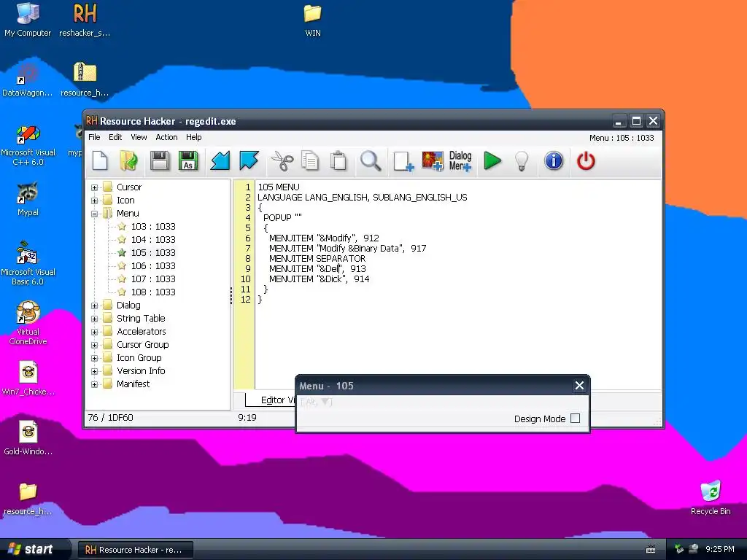Cut with the scissors icon
The height and width of the screenshot is (560, 747).
tap(282, 161)
